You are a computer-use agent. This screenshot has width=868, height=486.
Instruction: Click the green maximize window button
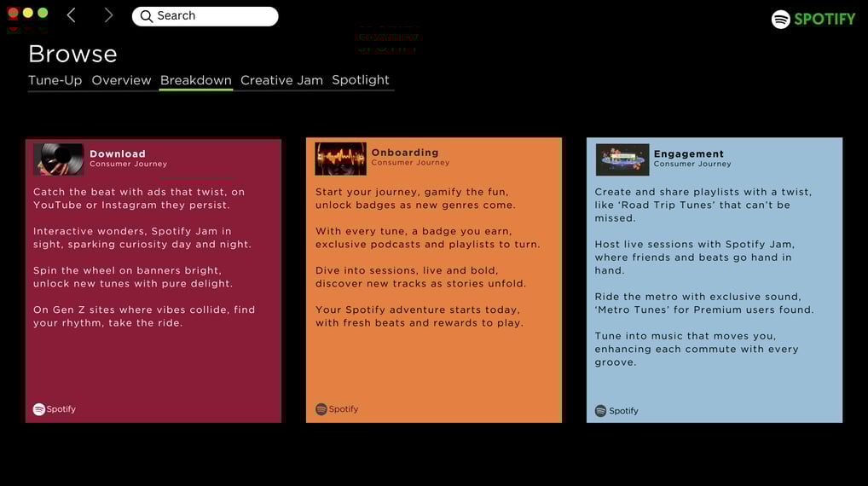(x=43, y=13)
